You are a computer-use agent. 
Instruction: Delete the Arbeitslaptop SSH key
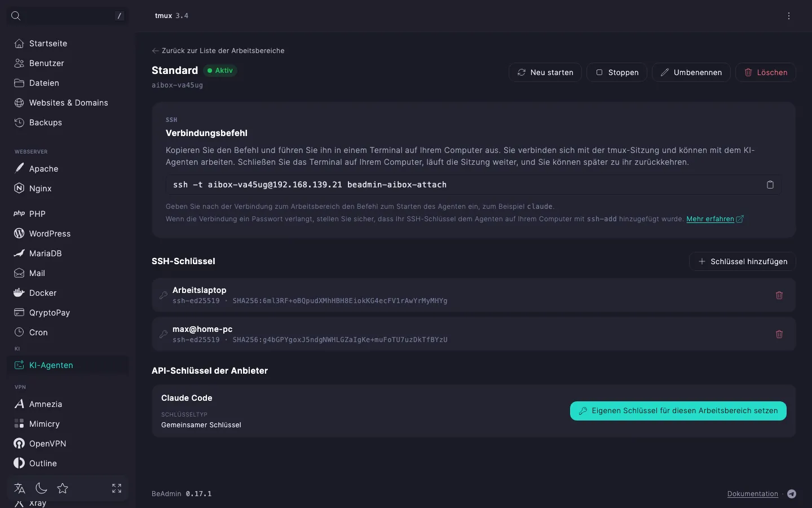pos(779,295)
